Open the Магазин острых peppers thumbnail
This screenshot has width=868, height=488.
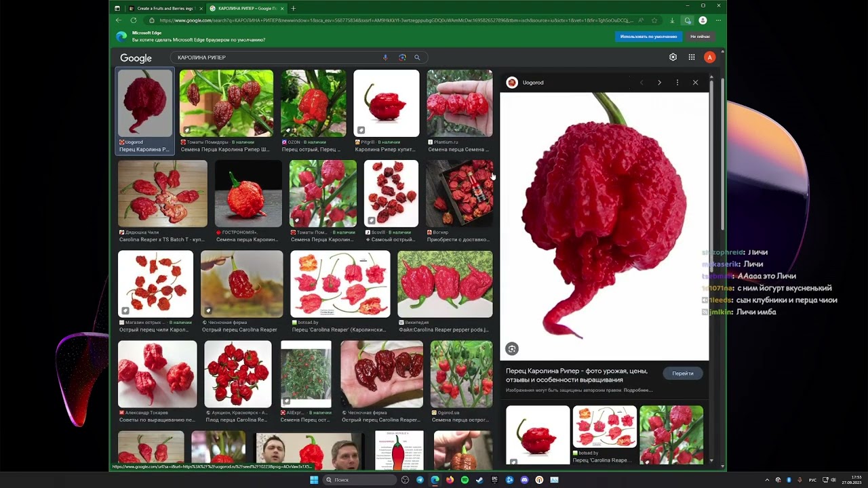click(x=155, y=284)
